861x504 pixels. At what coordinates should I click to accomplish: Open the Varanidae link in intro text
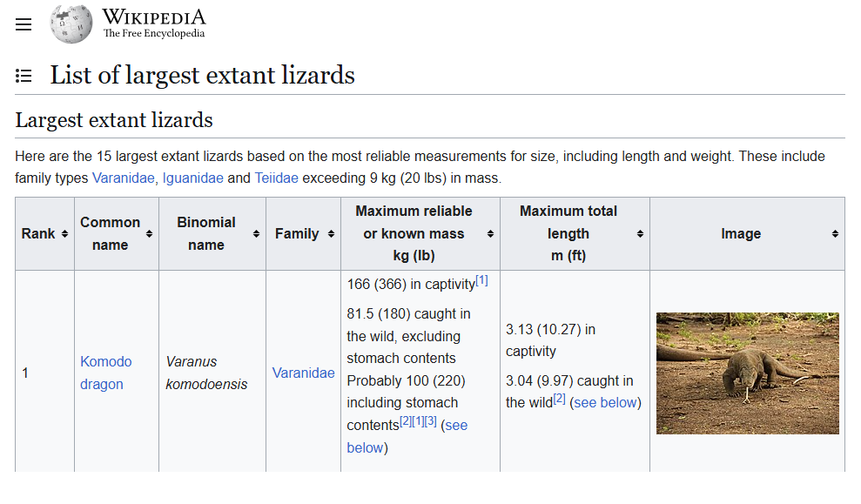pos(124,178)
